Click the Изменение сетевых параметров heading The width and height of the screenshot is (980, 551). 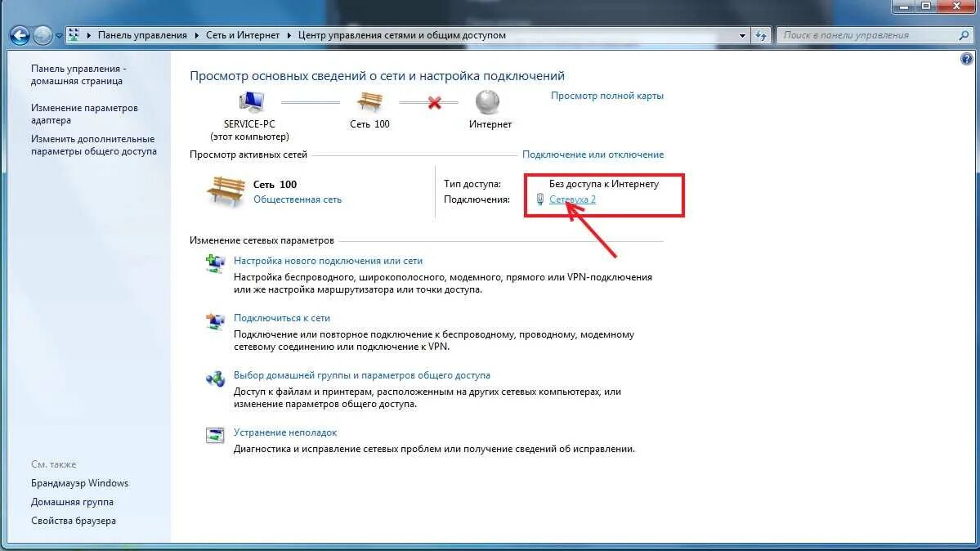[x=262, y=240]
